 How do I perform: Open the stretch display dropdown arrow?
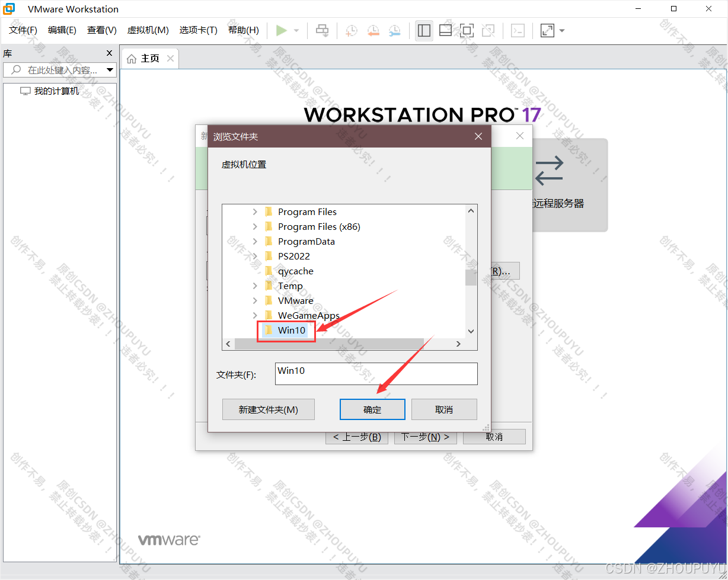(x=562, y=31)
